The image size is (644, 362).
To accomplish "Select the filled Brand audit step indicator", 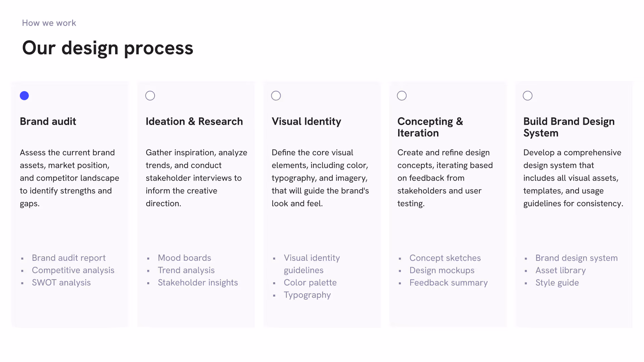I will tap(24, 96).
